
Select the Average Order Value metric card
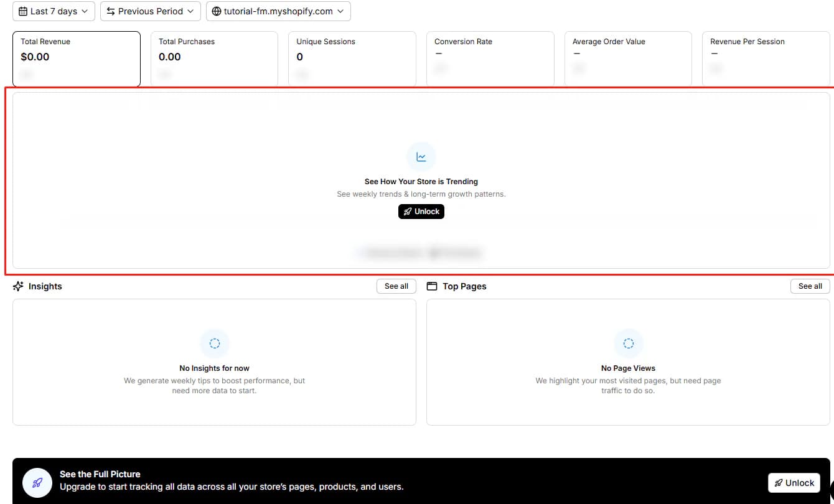629,59
